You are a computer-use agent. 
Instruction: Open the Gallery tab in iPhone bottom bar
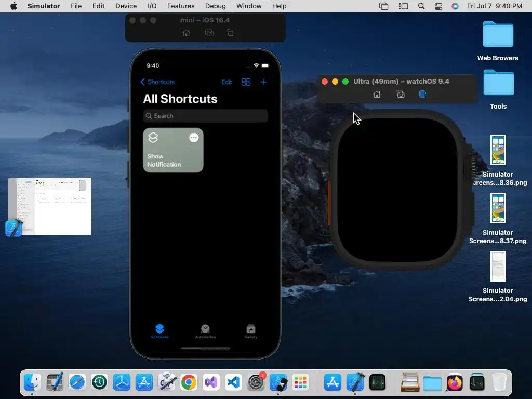(251, 331)
